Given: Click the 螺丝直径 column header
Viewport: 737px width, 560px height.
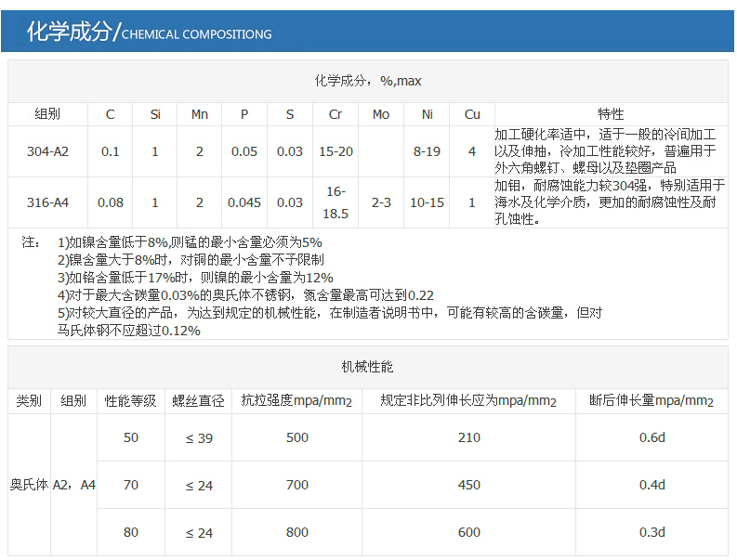Looking at the screenshot, I should 198,401.
